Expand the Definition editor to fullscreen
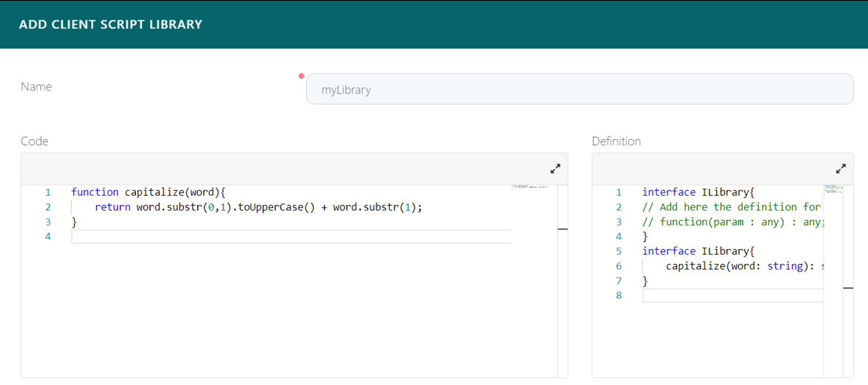The width and height of the screenshot is (868, 385). [x=840, y=169]
